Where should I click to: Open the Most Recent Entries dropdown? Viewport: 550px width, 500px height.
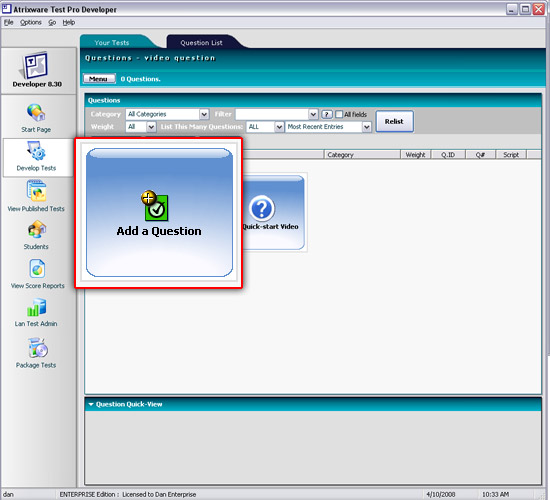click(328, 127)
